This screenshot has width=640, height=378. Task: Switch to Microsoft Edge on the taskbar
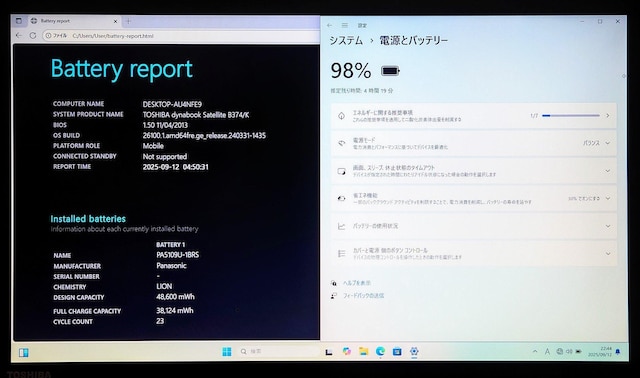[380, 351]
